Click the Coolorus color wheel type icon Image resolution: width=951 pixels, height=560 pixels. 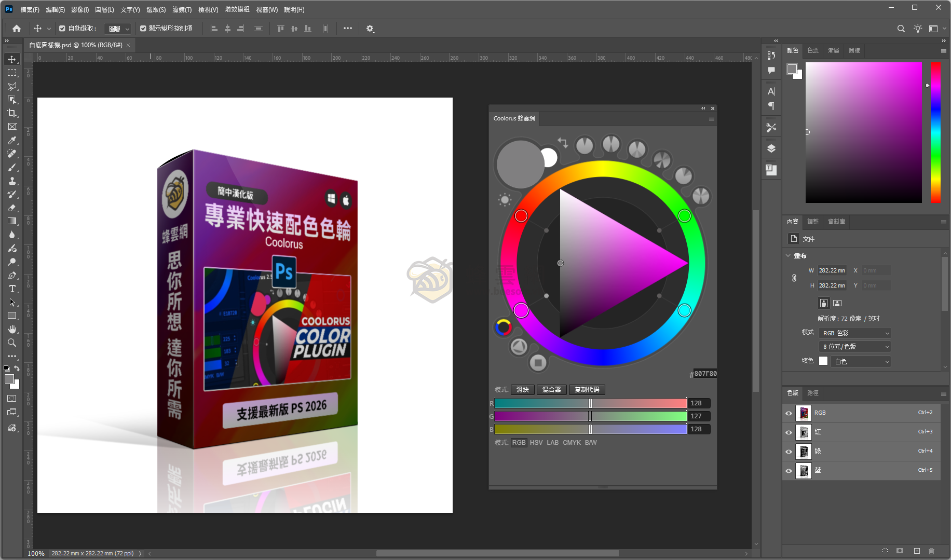(503, 327)
